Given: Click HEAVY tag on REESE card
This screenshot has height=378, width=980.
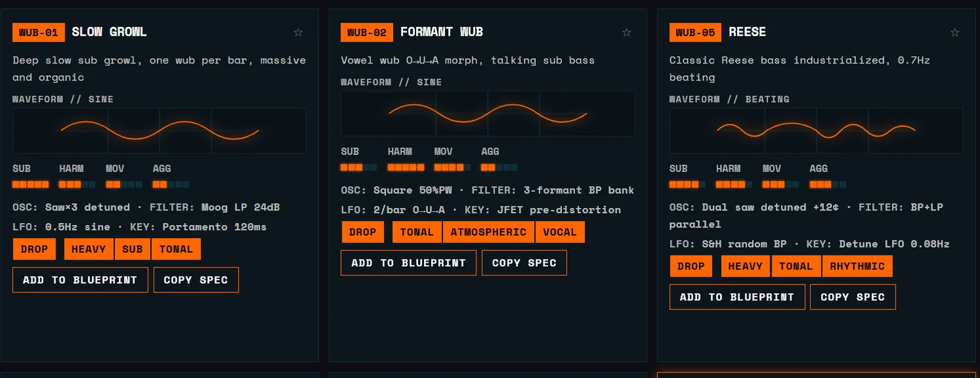Looking at the screenshot, I should tap(745, 266).
